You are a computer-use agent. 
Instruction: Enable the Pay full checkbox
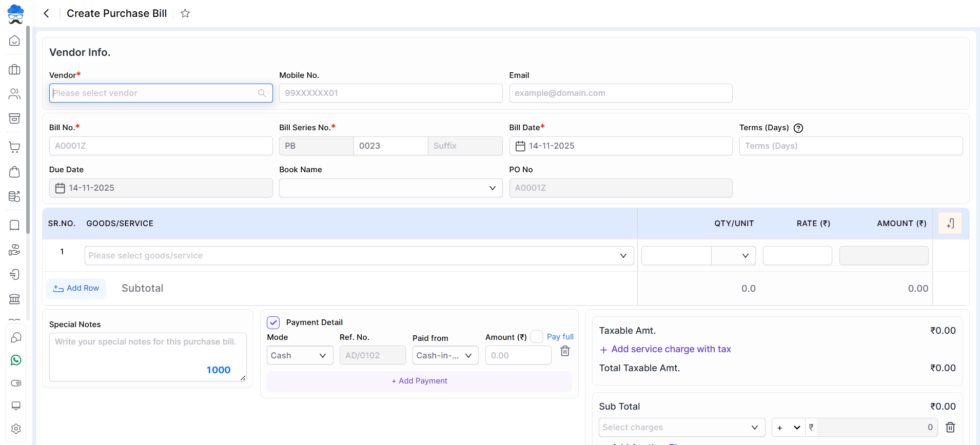pos(537,337)
